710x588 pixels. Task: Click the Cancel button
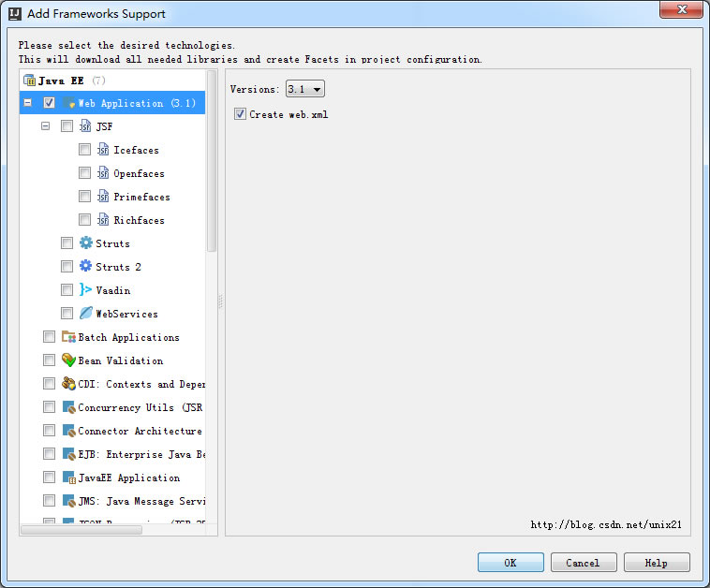click(584, 563)
